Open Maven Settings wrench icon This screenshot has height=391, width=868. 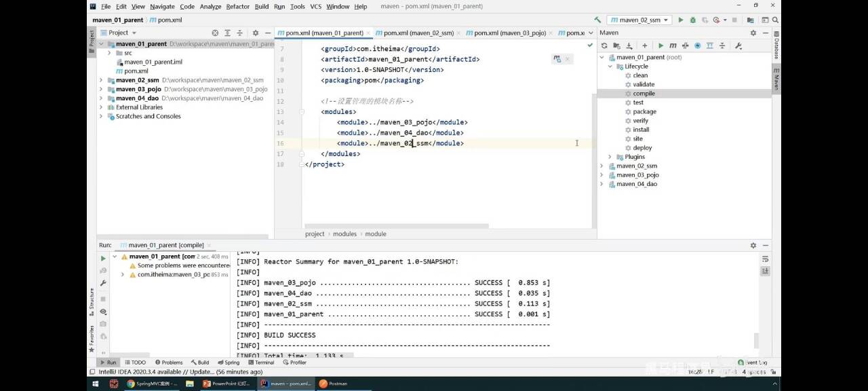pyautogui.click(x=738, y=45)
